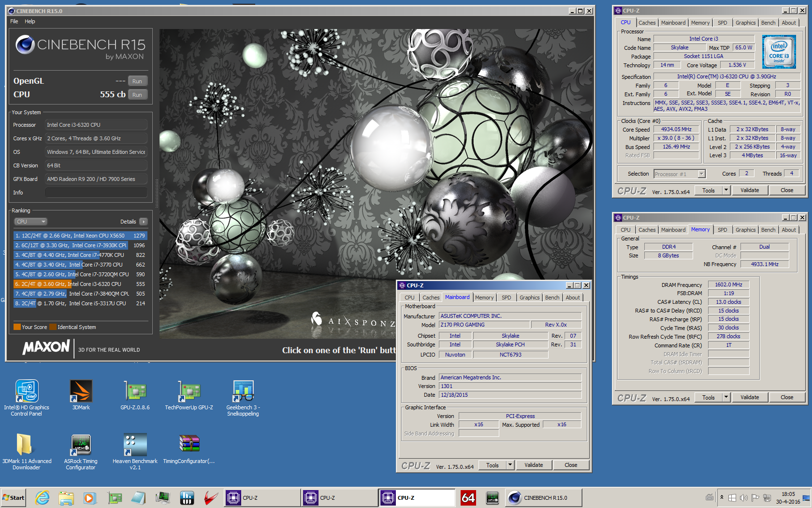Open the CPU ranking dropdown in Cinebench

coord(30,222)
